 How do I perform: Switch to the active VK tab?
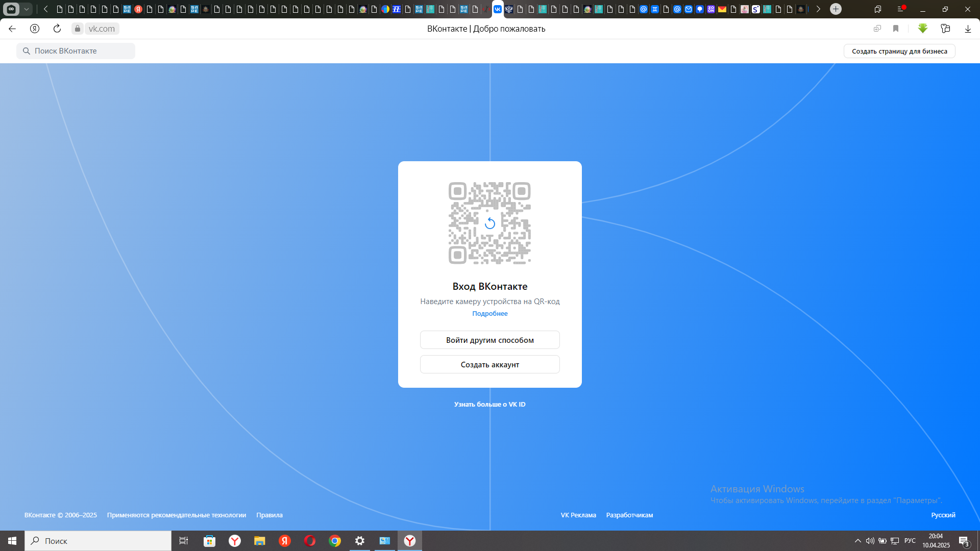[498, 9]
